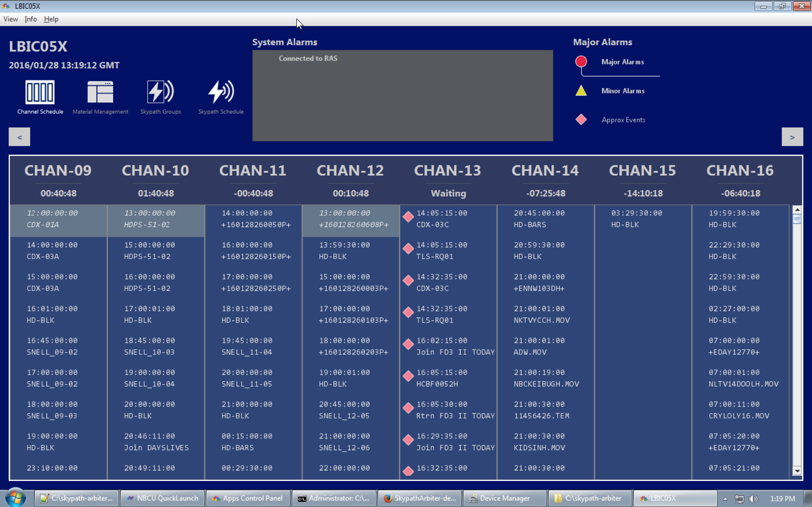This screenshot has width=812, height=507.
Task: Open the Windows Start menu orb
Action: coord(16,498)
